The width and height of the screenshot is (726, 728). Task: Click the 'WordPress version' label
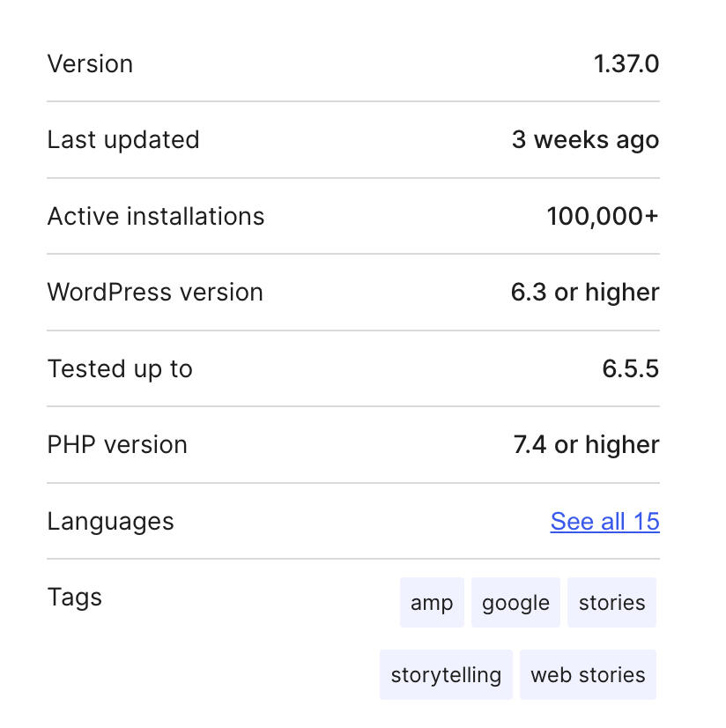(x=155, y=293)
